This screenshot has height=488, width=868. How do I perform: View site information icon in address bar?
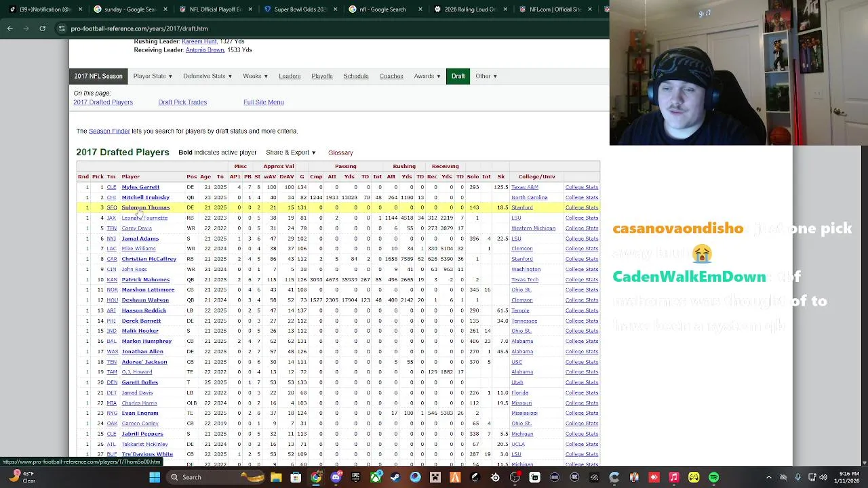[62, 28]
